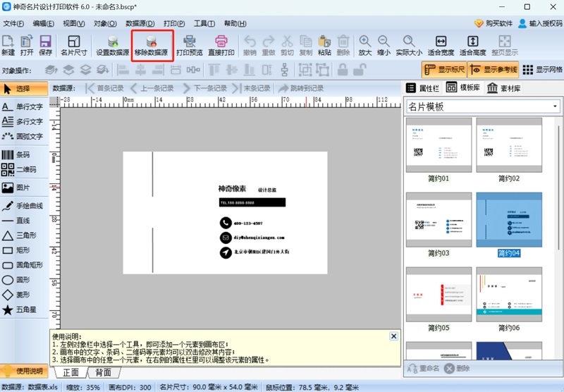
Task: Click 设置数据源 database icon
Action: click(113, 45)
